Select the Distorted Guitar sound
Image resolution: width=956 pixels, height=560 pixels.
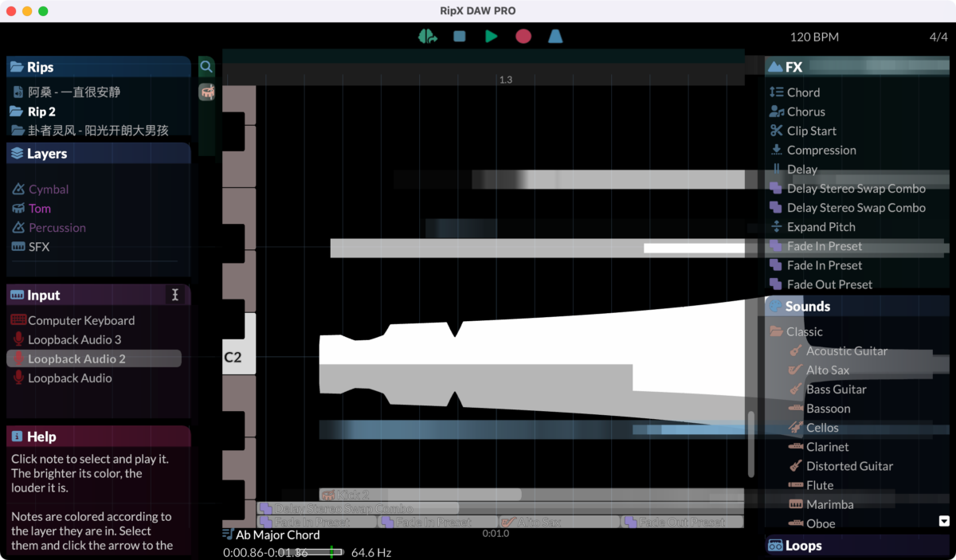pos(849,466)
